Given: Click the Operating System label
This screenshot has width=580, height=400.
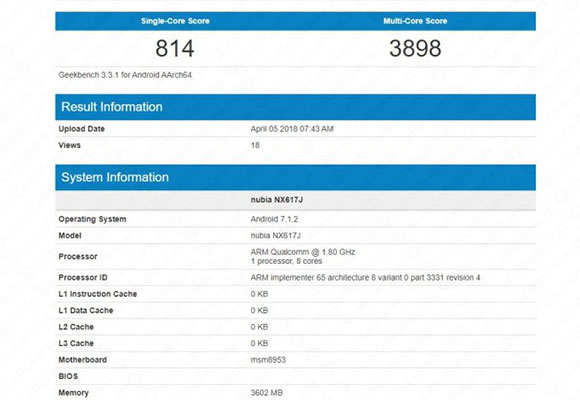Looking at the screenshot, I should tap(92, 219).
